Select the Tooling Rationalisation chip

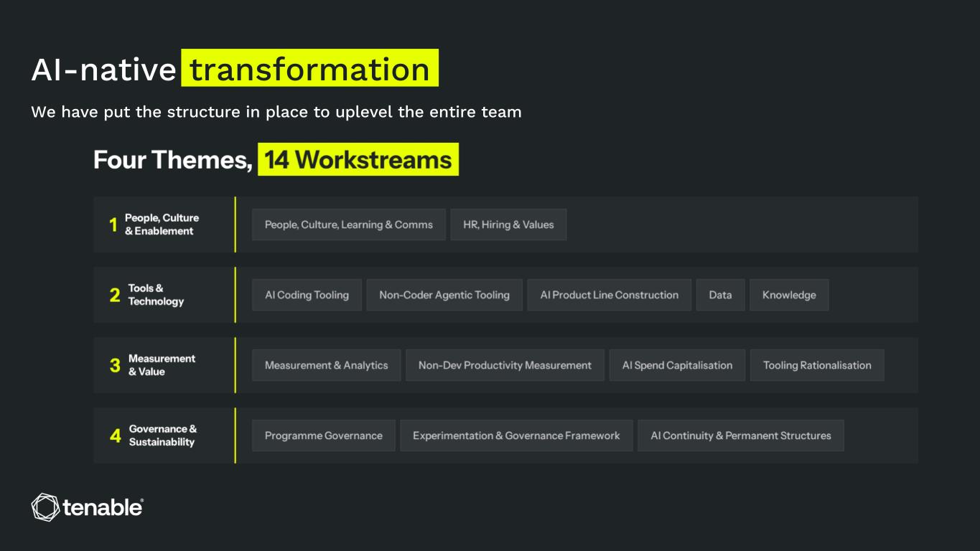[817, 365]
